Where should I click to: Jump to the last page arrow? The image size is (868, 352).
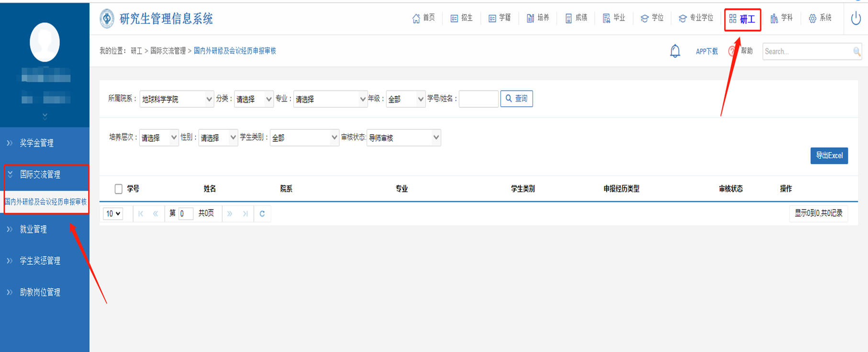(245, 214)
